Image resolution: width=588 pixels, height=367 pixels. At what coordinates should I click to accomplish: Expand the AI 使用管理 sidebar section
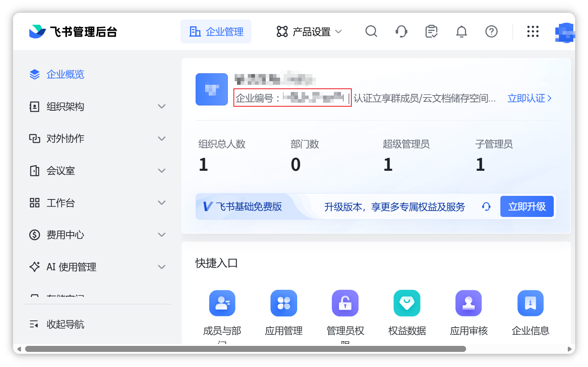click(98, 267)
